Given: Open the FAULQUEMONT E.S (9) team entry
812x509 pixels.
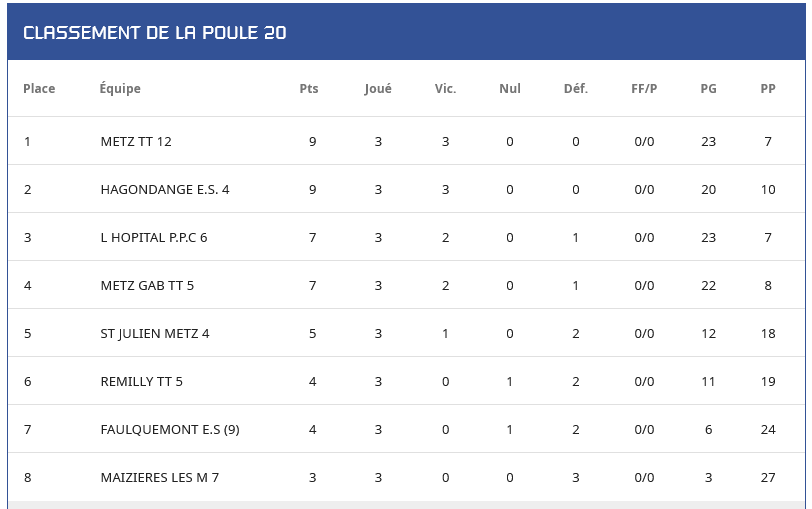Looking at the screenshot, I should (x=170, y=430).
